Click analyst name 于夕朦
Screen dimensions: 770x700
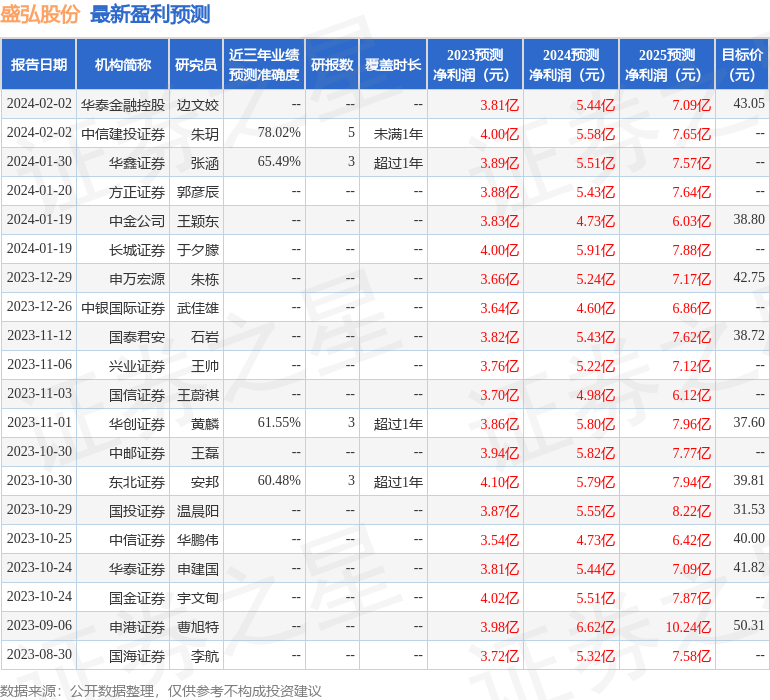tap(198, 250)
